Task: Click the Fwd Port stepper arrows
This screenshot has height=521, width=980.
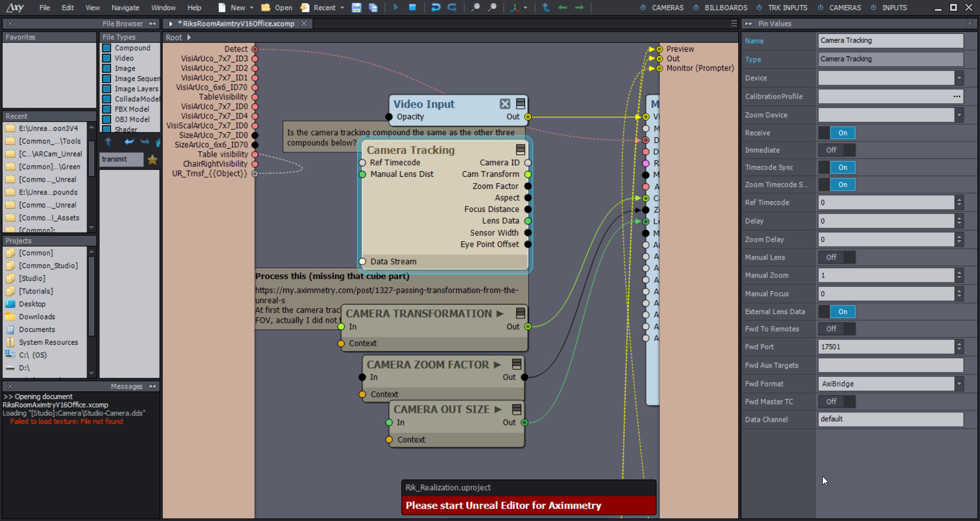Action: tap(959, 347)
